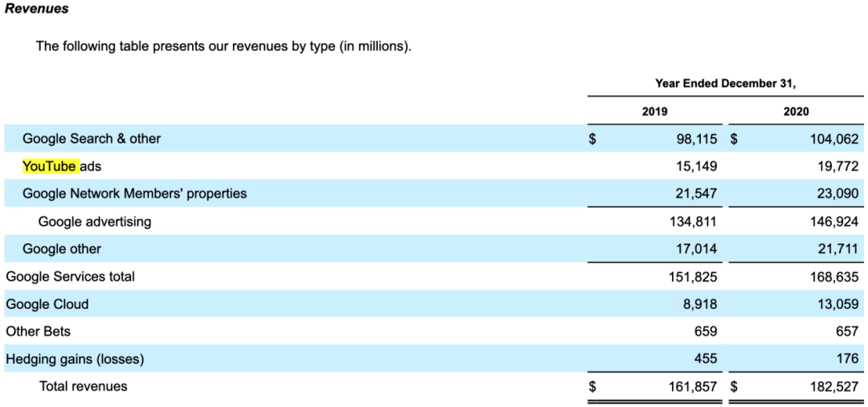Click the Other Bets row label
Screen dimensions: 868x407
tap(38, 332)
